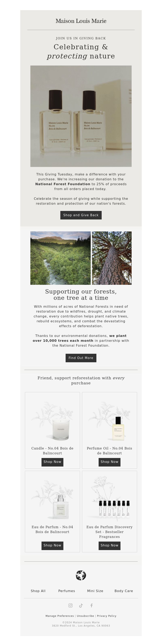Open the Facebook icon link
The image size is (162, 644).
pos(92,605)
